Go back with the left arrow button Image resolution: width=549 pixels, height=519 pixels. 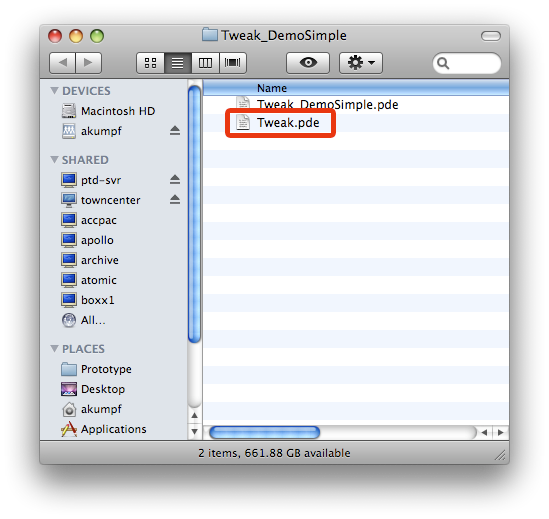point(63,63)
